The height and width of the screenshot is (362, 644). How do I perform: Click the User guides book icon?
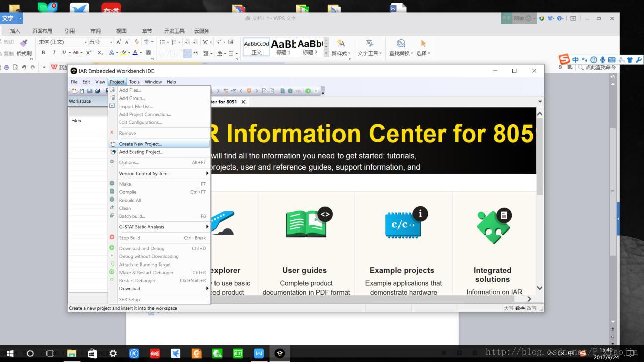click(x=305, y=224)
